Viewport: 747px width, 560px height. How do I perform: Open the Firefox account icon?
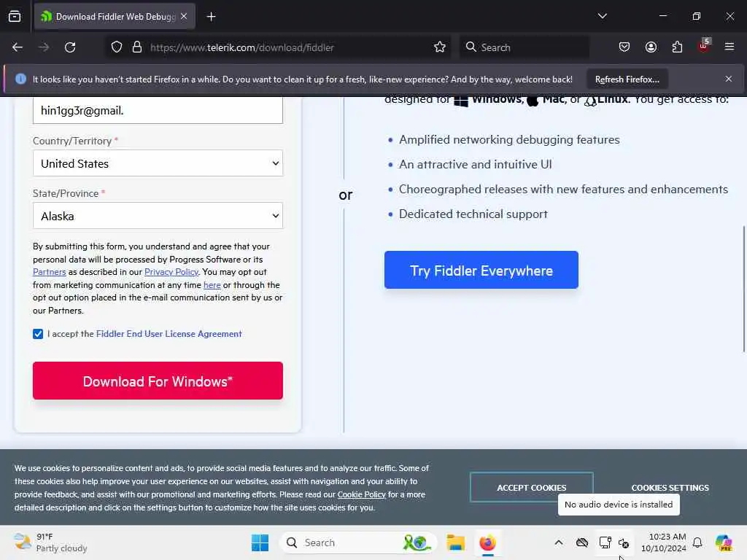(x=651, y=47)
